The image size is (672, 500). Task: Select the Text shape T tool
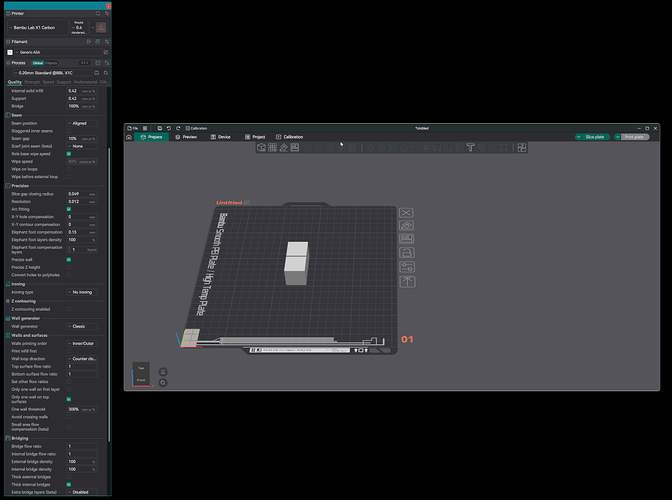(470, 147)
